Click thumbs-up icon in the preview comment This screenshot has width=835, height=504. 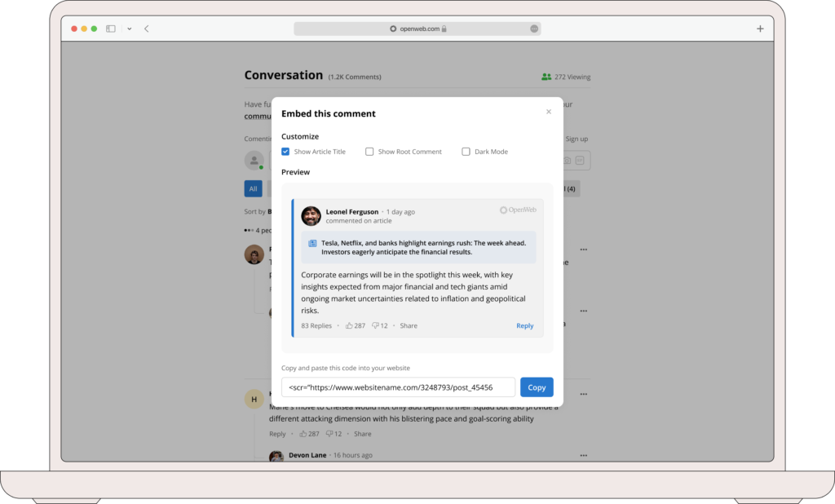point(349,325)
